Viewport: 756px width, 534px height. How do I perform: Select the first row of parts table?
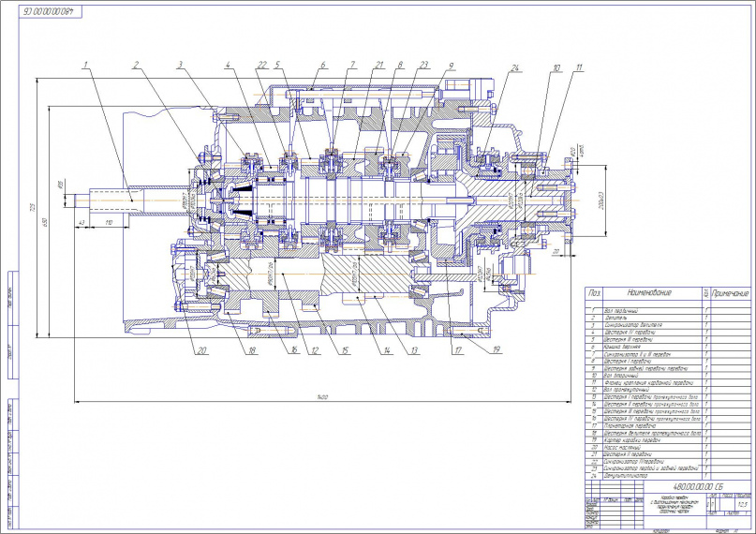646,309
